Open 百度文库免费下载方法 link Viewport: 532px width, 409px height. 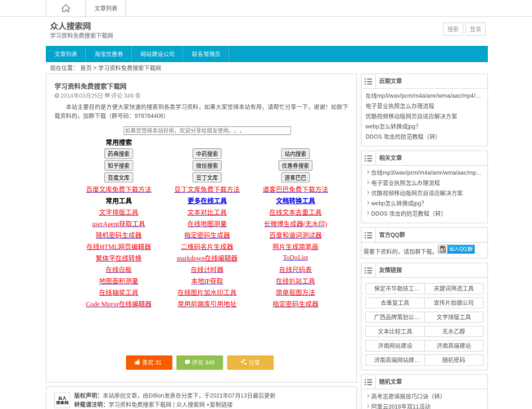coord(119,189)
